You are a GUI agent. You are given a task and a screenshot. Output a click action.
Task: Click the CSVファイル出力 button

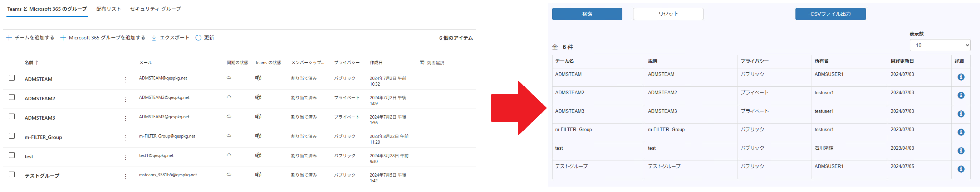[830, 14]
